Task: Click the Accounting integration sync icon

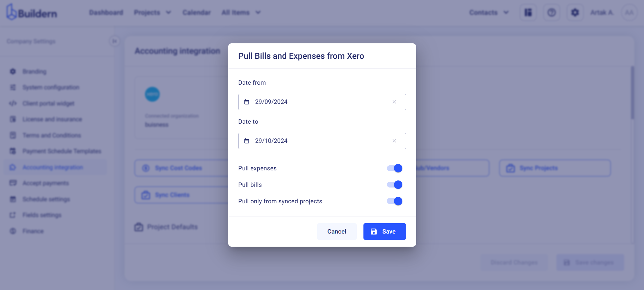Action: pos(13,167)
